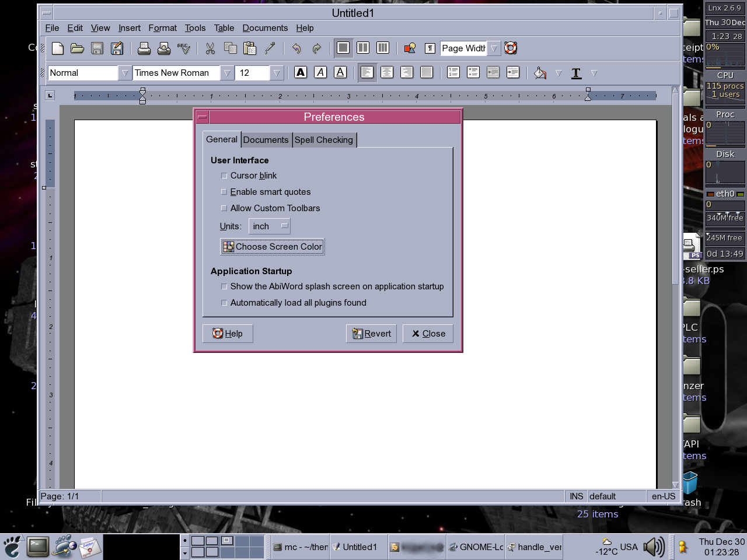This screenshot has height=560, width=747.
Task: Insert numbered list
Action: (x=453, y=72)
